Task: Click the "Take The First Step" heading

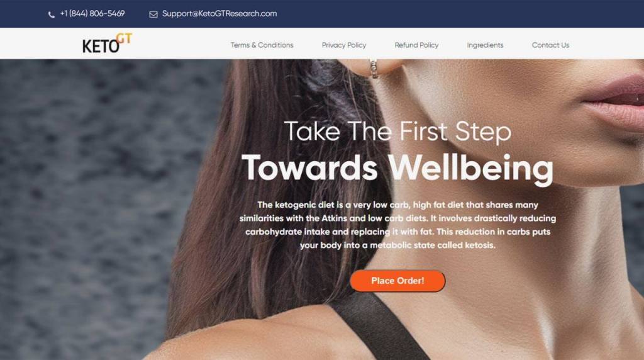Action: (397, 132)
